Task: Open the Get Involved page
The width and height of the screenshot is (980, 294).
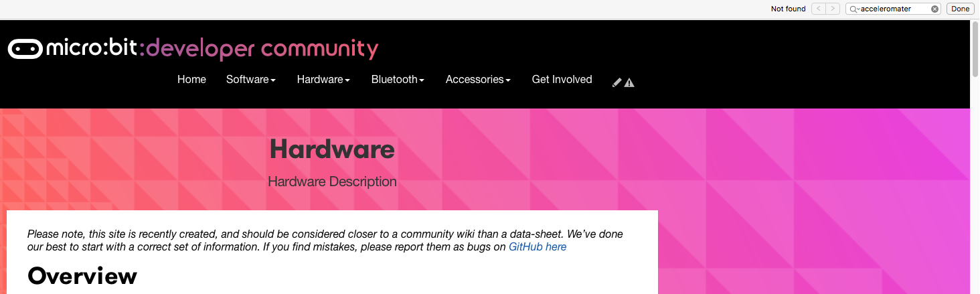Action: pos(562,79)
